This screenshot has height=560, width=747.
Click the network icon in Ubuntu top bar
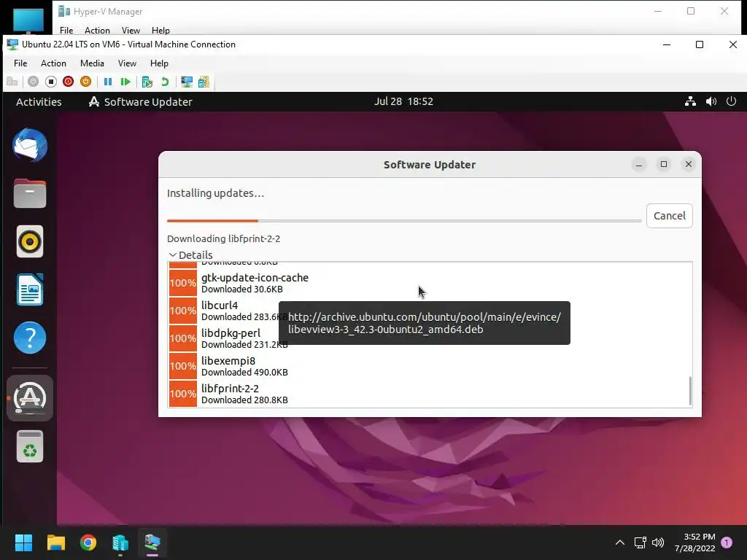click(690, 101)
